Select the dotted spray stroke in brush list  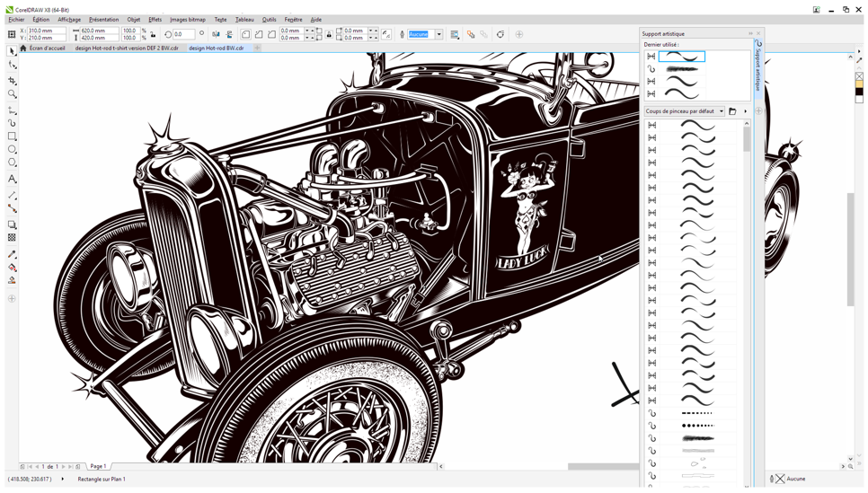(x=697, y=426)
